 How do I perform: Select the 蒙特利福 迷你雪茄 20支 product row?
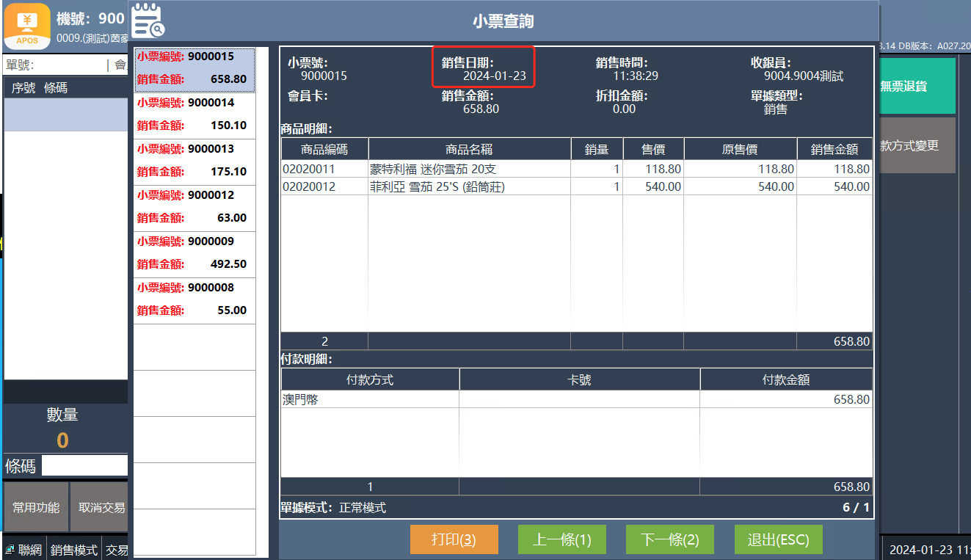470,169
